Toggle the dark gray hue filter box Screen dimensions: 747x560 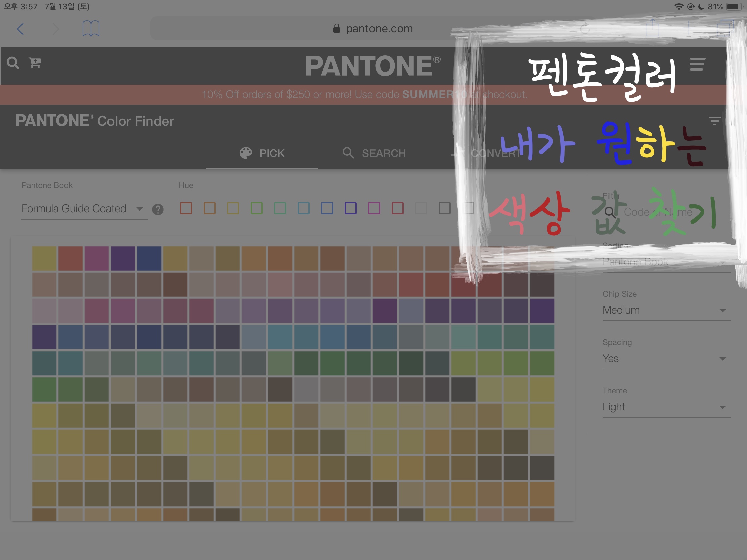[x=444, y=208]
